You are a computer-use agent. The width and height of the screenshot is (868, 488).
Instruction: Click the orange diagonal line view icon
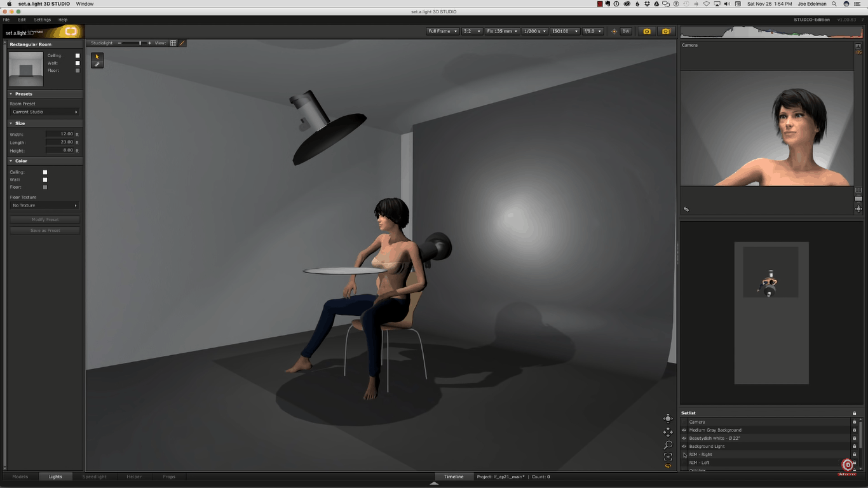point(182,43)
